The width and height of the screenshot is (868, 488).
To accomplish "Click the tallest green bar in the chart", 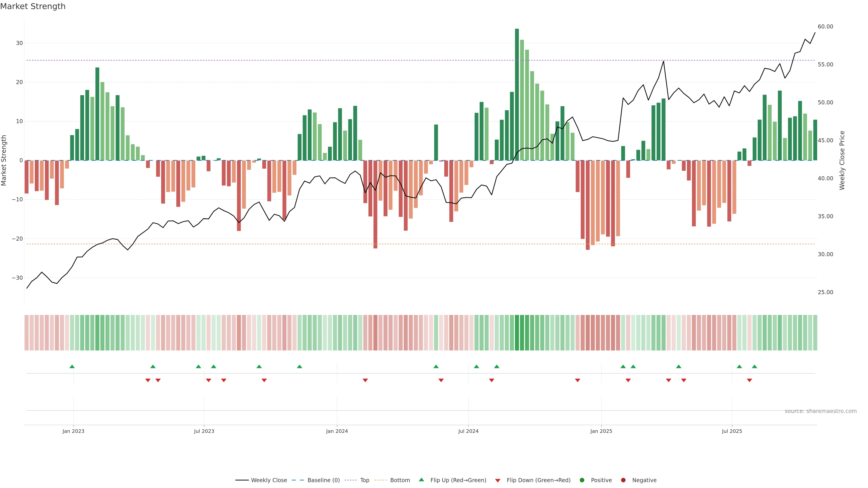I will tap(517, 94).
